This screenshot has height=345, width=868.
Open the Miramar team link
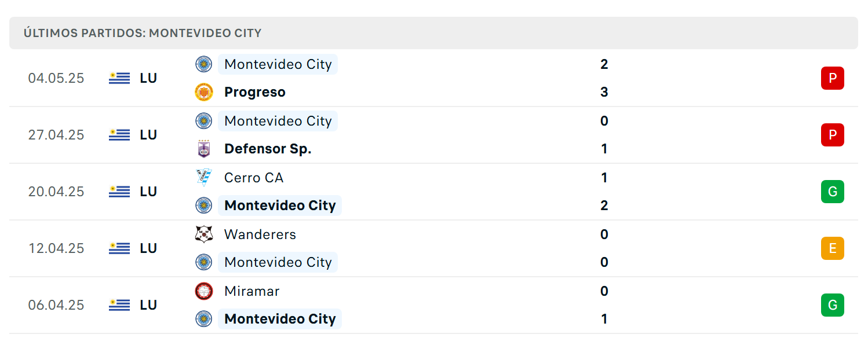pos(251,291)
